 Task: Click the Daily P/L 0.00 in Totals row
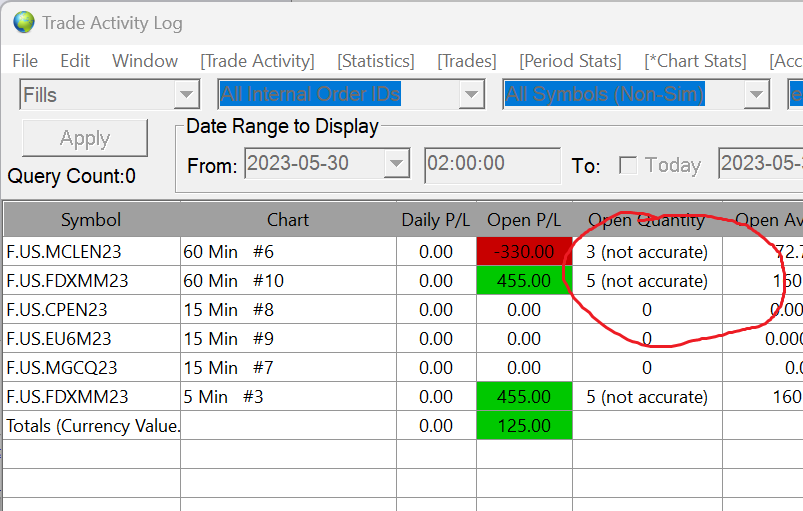436,426
